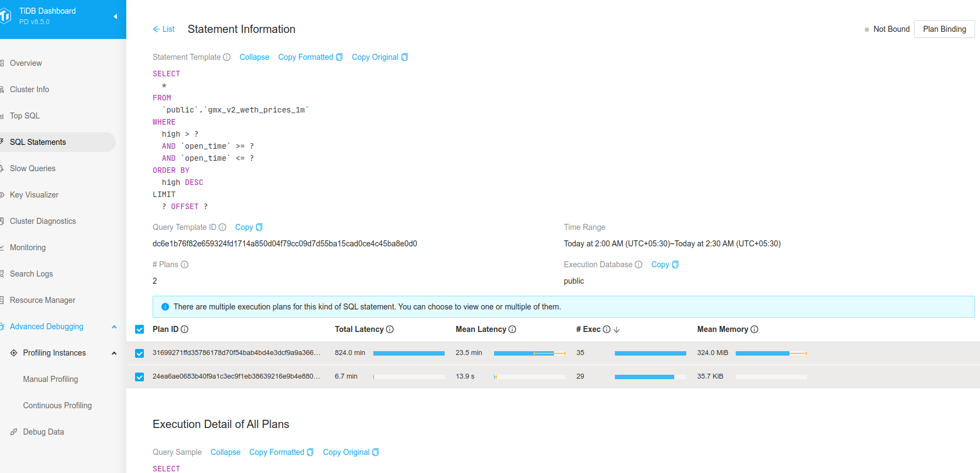Click the Profiling Instances target icon
The height and width of the screenshot is (473, 980).
click(x=14, y=353)
